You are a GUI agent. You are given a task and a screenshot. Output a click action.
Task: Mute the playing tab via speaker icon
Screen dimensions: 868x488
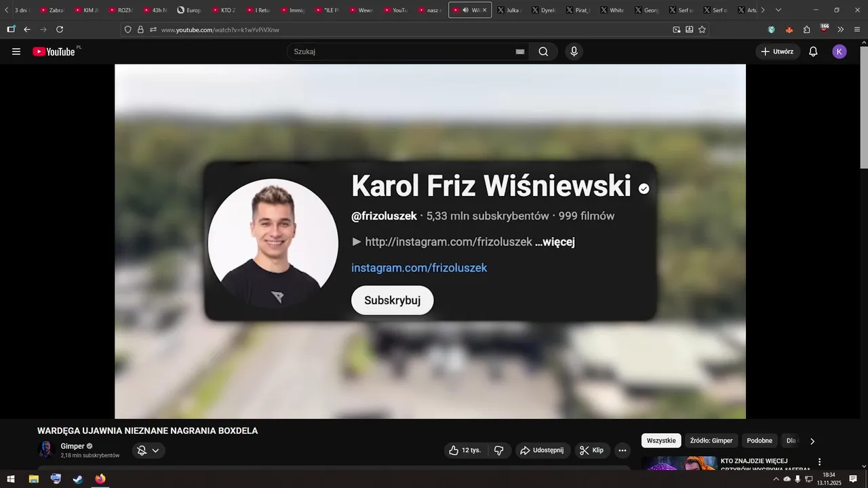[465, 10]
